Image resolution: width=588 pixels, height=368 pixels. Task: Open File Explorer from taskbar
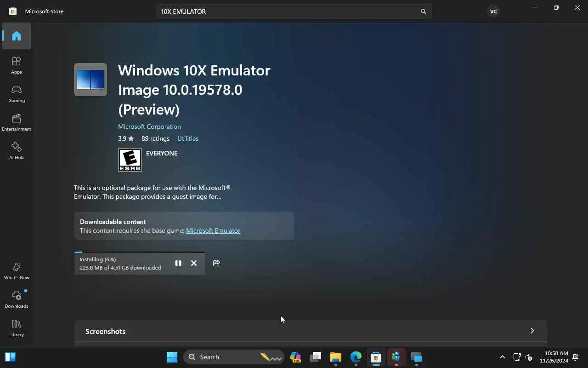336,357
